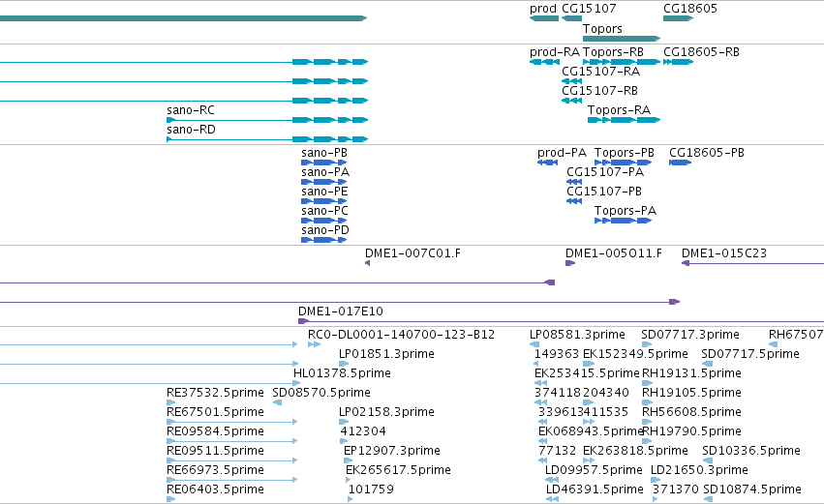This screenshot has height=504, width=824.
Task: Choose EST RE09584.5prime
Action: click(x=232, y=442)
